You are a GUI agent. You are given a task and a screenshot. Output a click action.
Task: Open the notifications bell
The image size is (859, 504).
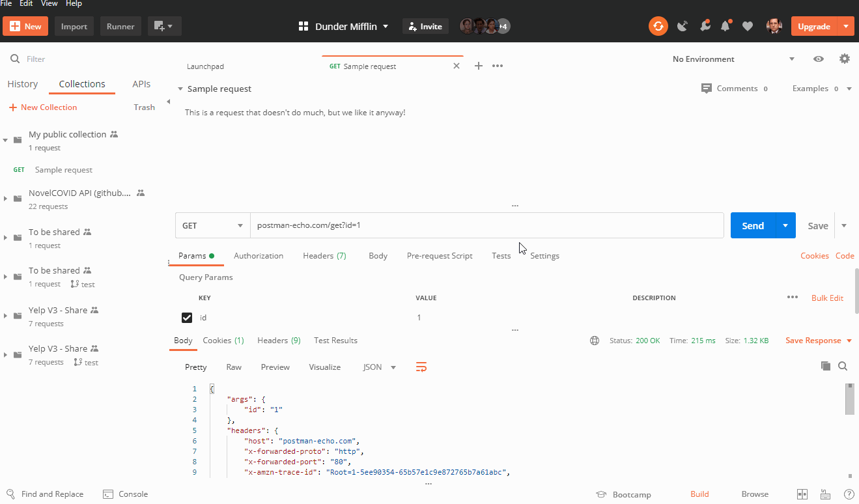coord(725,26)
